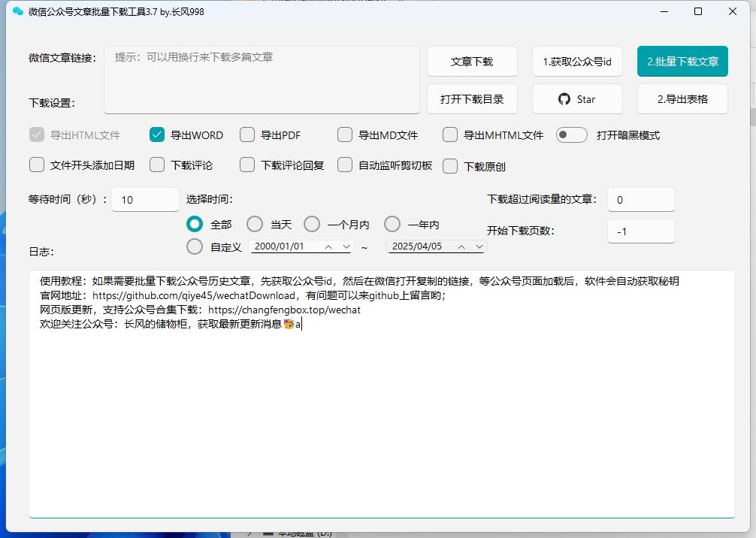Click the 下载设置 label
This screenshot has height=538, width=756.
52,103
